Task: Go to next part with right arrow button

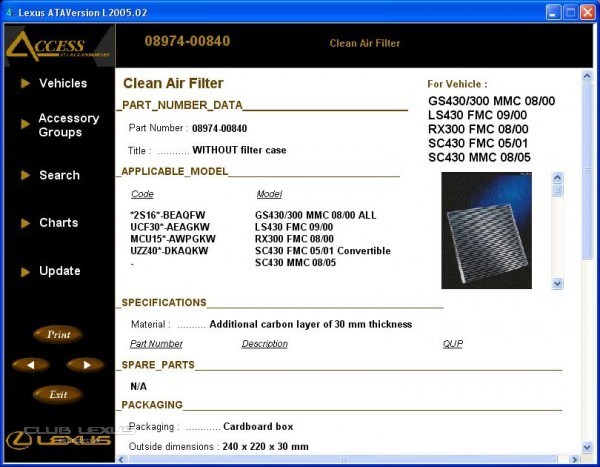Action: pos(85,365)
